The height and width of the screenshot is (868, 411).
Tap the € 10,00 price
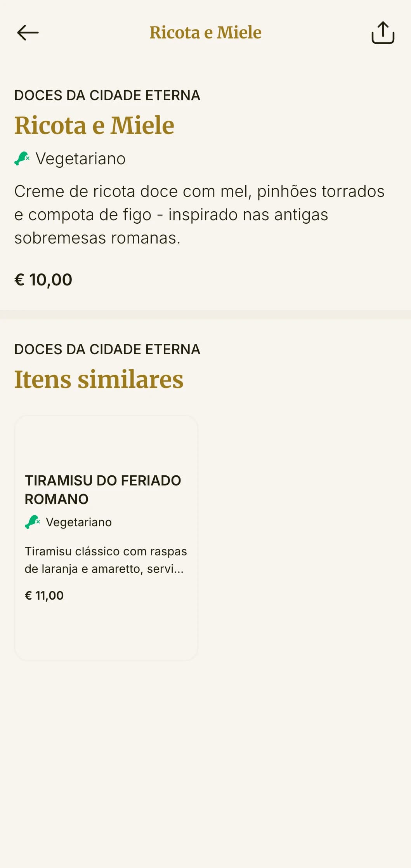click(x=43, y=280)
